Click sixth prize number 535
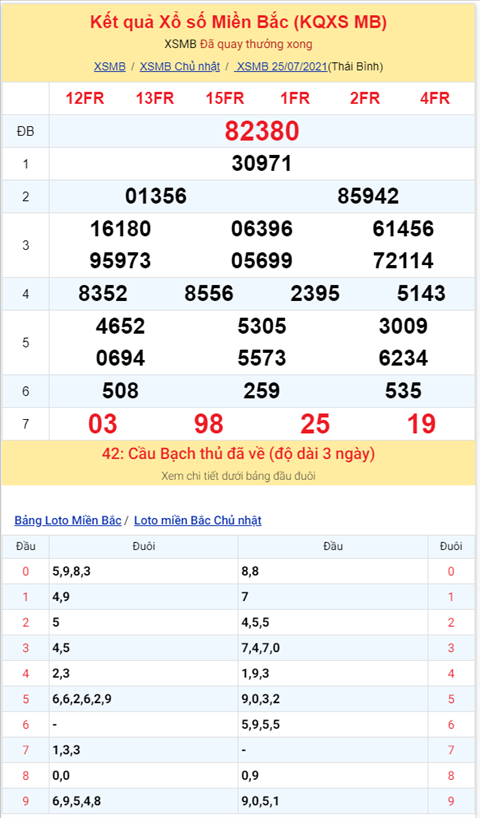480x818 pixels. click(403, 391)
